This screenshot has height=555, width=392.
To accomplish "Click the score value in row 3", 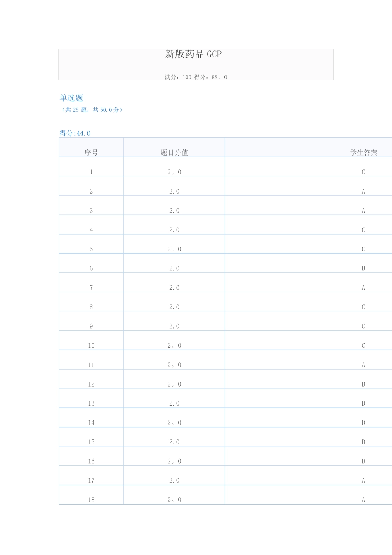I will pos(174,211).
